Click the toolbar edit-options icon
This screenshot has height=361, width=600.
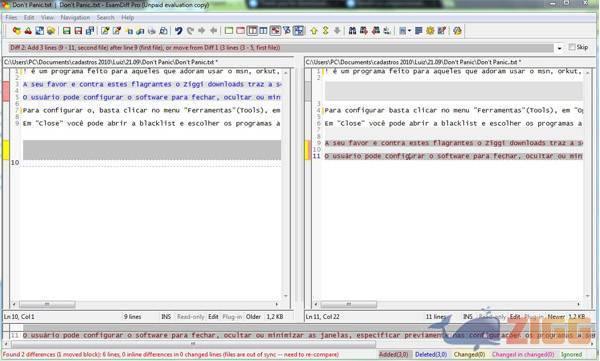pyautogui.click(x=442, y=31)
